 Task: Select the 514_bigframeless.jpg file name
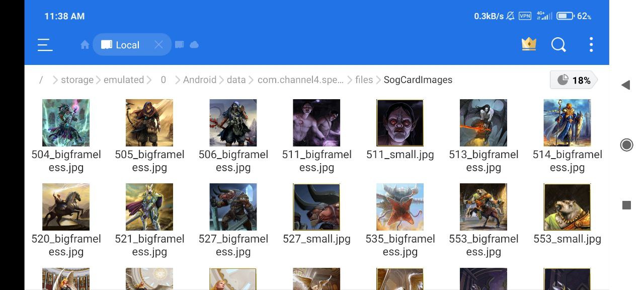(567, 161)
